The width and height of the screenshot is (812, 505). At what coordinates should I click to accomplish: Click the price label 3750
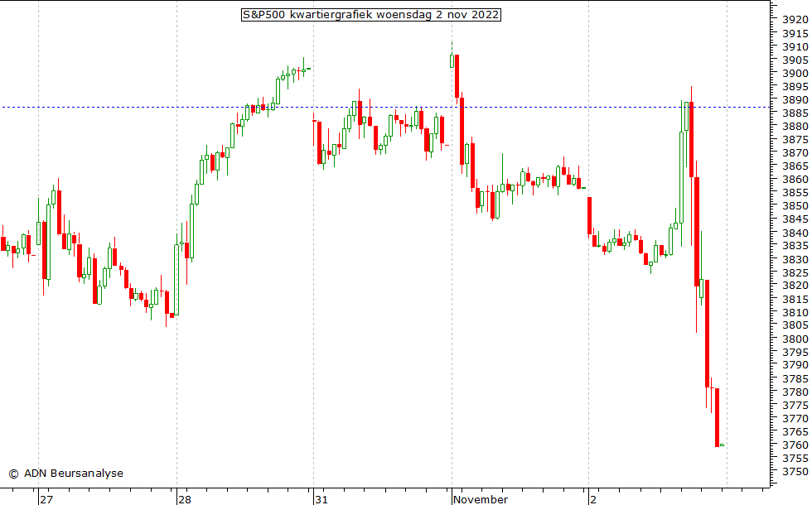(795, 472)
